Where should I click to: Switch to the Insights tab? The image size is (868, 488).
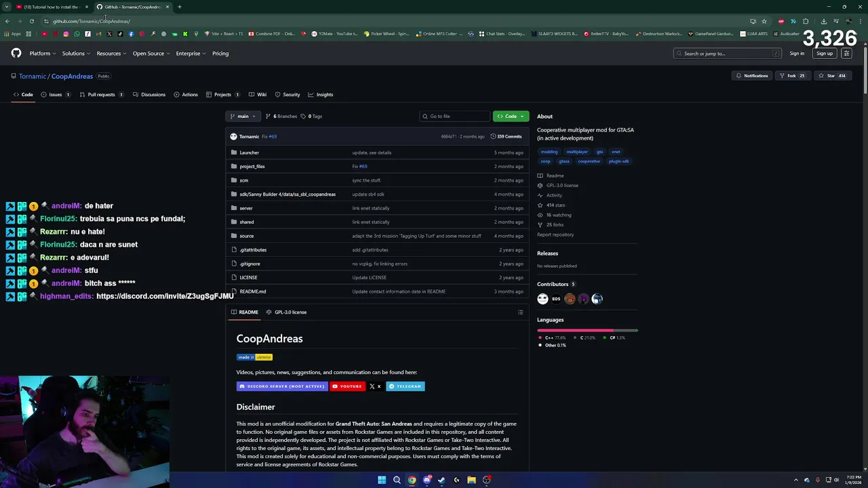[321, 95]
